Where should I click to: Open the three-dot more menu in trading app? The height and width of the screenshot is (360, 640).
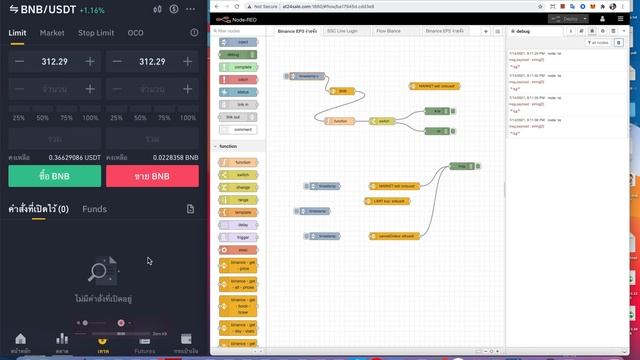coord(191,9)
